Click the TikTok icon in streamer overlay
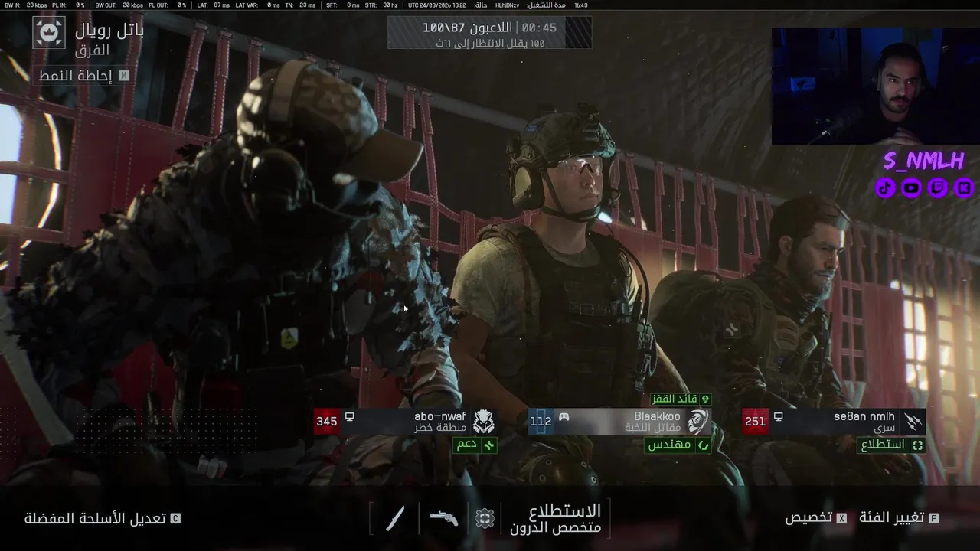The height and width of the screenshot is (551, 980). [x=885, y=187]
